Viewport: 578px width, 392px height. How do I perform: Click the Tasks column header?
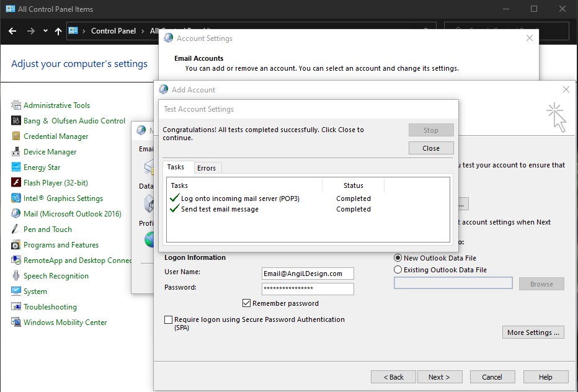(244, 185)
